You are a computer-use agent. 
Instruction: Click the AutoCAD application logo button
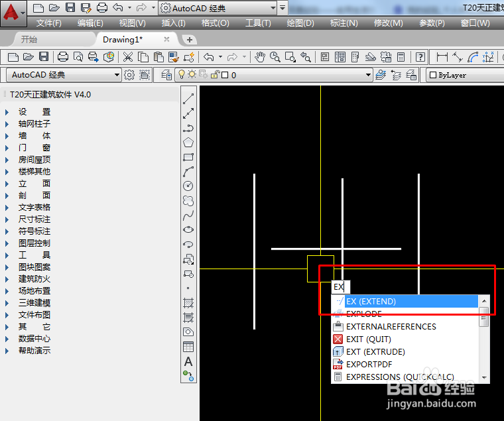13,13
